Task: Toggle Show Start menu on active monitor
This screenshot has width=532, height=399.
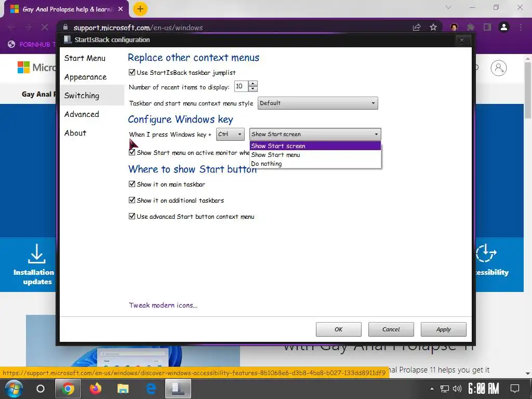Action: [x=132, y=152]
